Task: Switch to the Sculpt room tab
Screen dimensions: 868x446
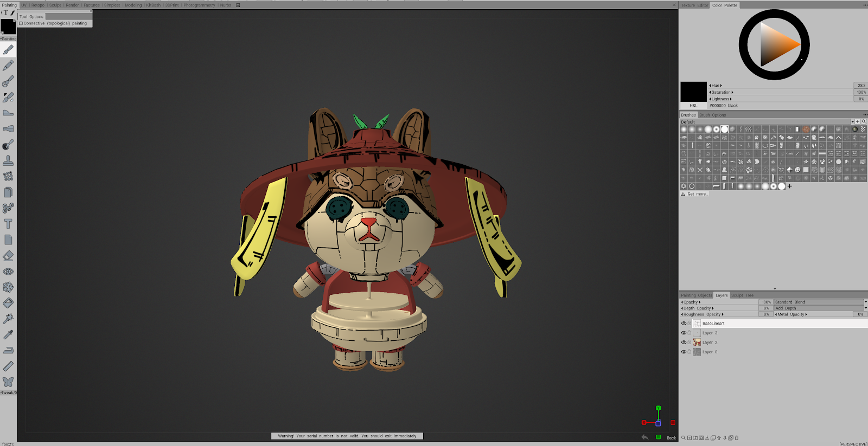Action: click(x=55, y=5)
